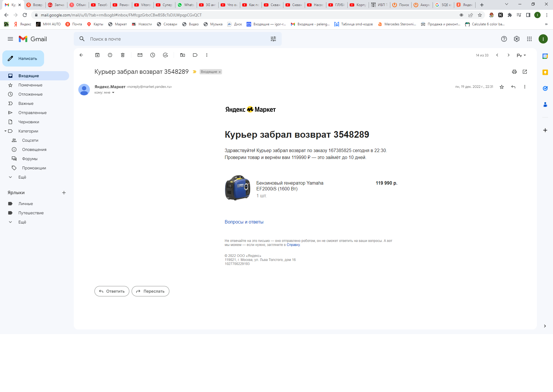Archive this email
The image size is (553, 392).
click(97, 55)
